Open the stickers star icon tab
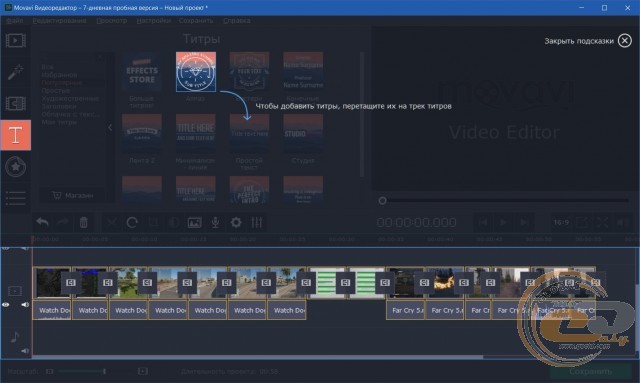This screenshot has width=640, height=383. pos(16,167)
